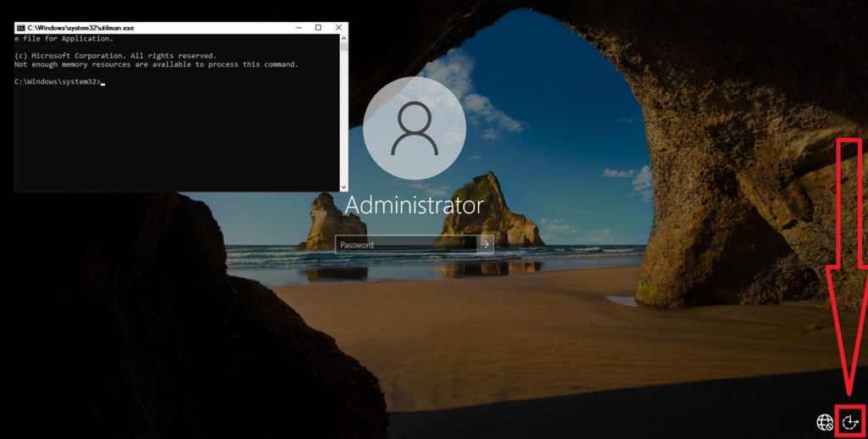868x439 pixels.
Task: Click the cmd icon in utilman.exe title bar
Action: tap(20, 28)
